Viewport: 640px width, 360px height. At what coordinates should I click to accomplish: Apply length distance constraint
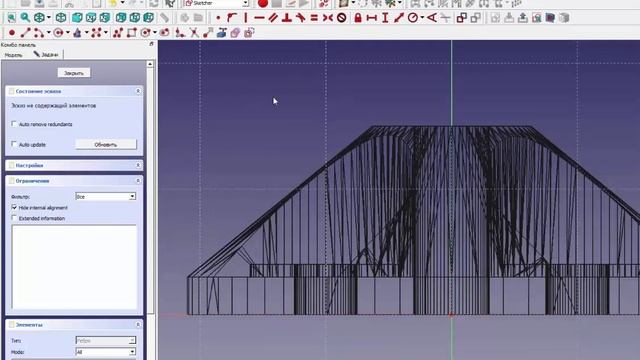399,18
